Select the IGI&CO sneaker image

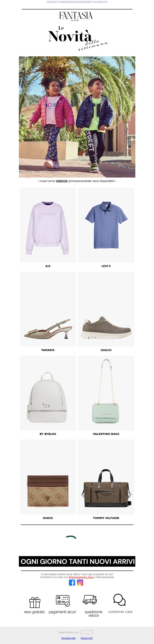[106, 309]
